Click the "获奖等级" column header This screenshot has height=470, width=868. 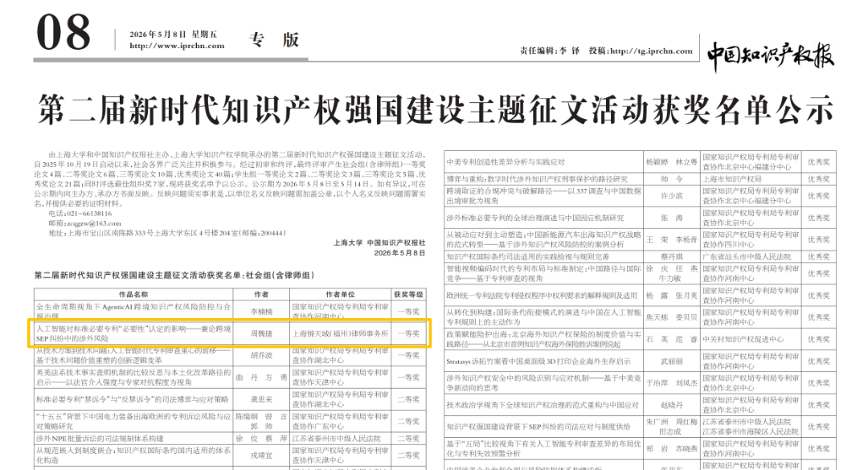coord(408,295)
